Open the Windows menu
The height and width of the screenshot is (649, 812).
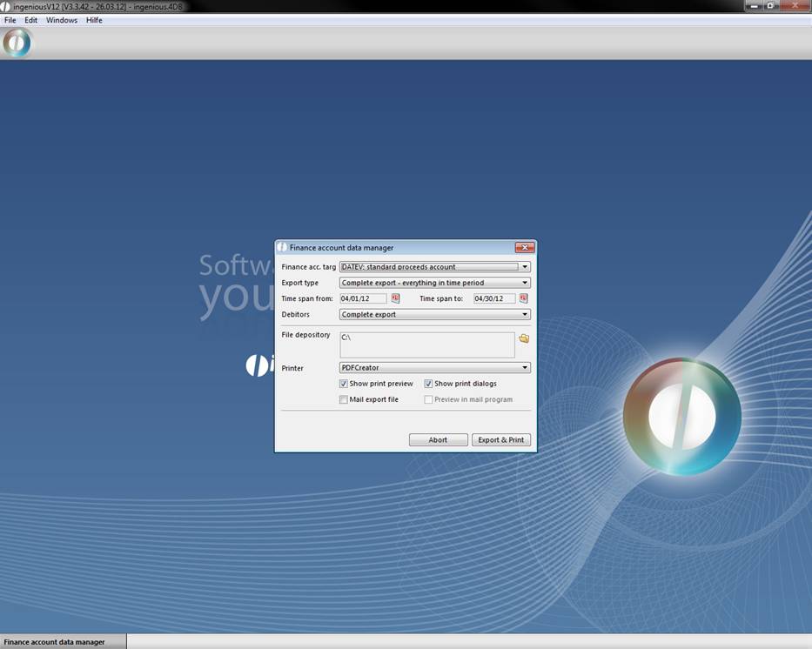click(62, 20)
